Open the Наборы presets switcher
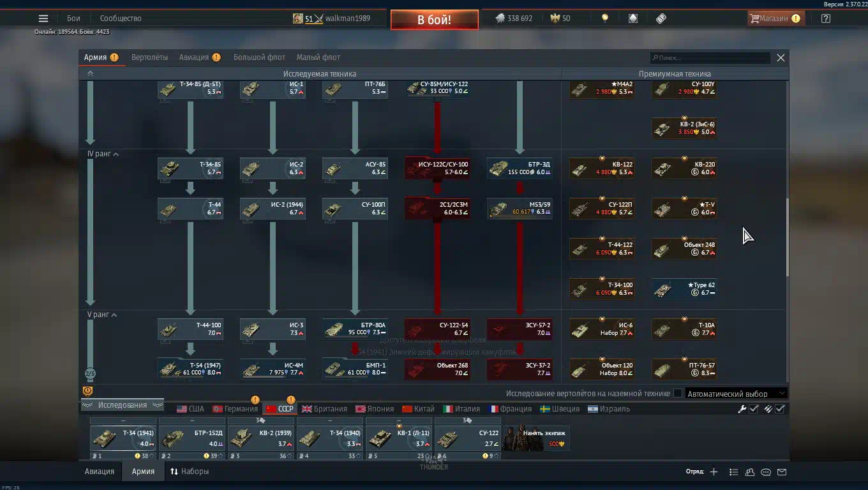Screen dimensions: 868x490 (x=190, y=471)
